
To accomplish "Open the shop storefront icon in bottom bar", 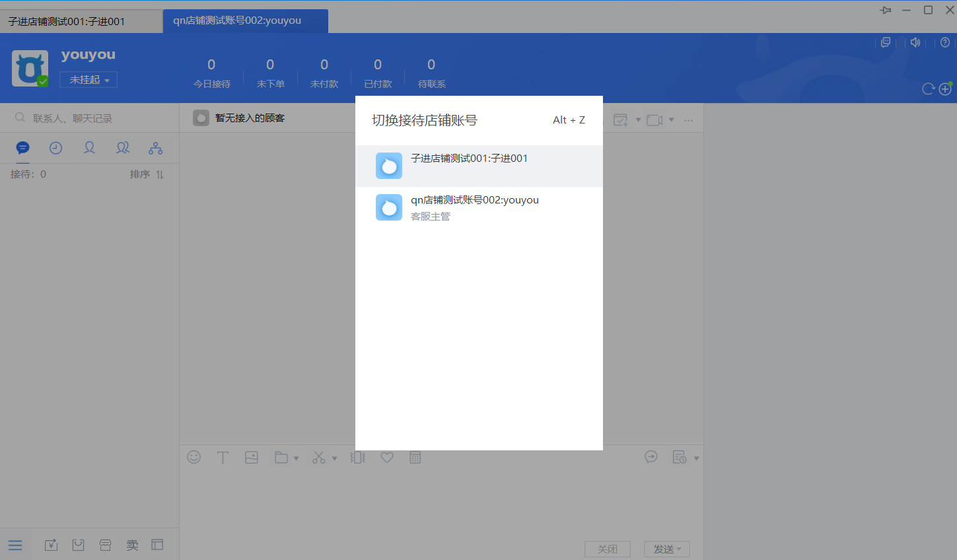I will [x=105, y=545].
